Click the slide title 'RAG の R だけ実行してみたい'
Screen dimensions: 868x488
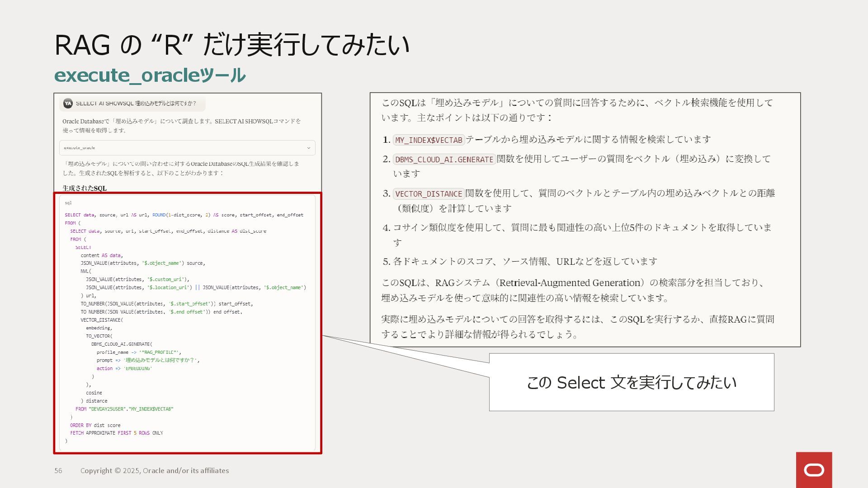(231, 45)
